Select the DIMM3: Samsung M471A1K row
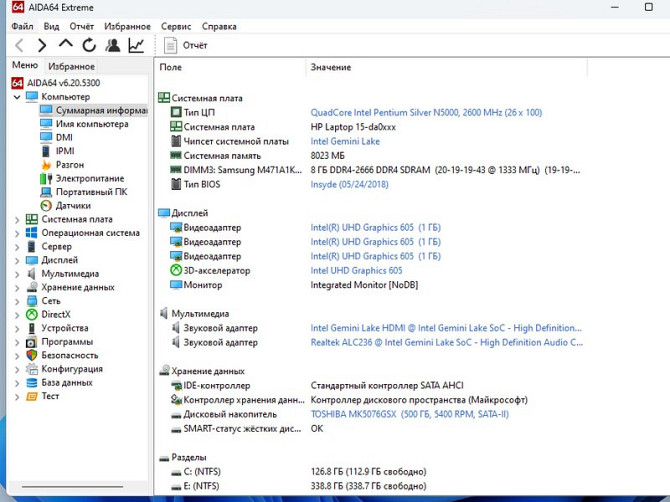Image resolution: width=670 pixels, height=502 pixels. (x=375, y=170)
